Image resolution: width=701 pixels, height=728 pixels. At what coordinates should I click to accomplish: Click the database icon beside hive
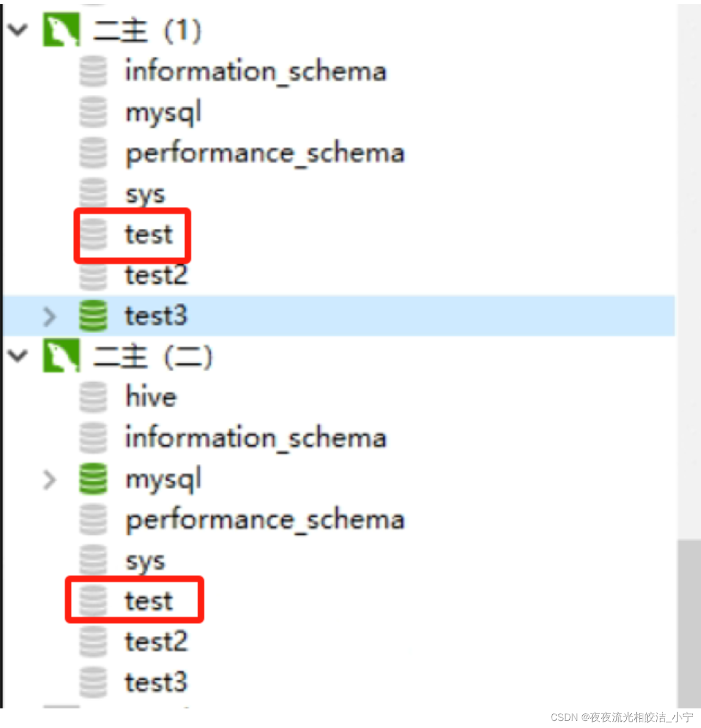(x=93, y=397)
